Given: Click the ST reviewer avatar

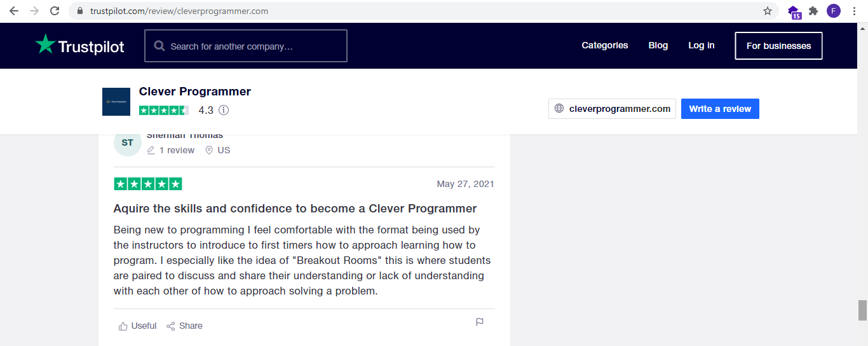Looking at the screenshot, I should click(128, 142).
